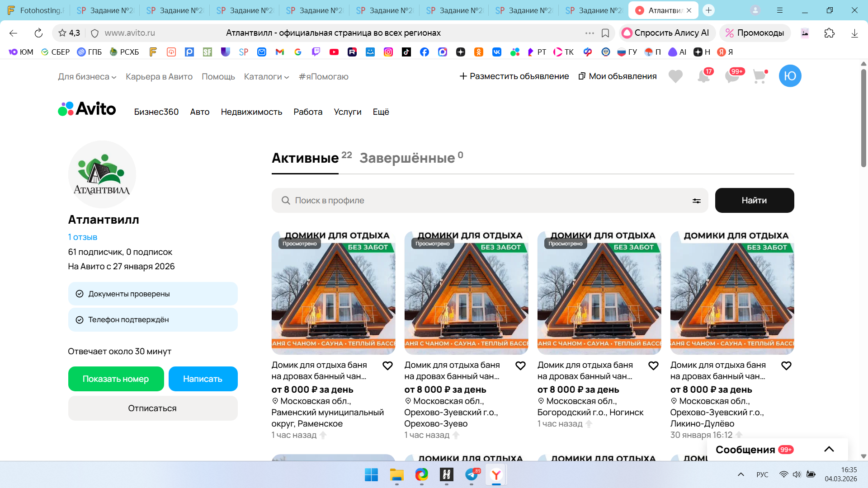Favorite the Раменское listing with heart
The height and width of the screenshot is (488, 868).
tap(387, 366)
